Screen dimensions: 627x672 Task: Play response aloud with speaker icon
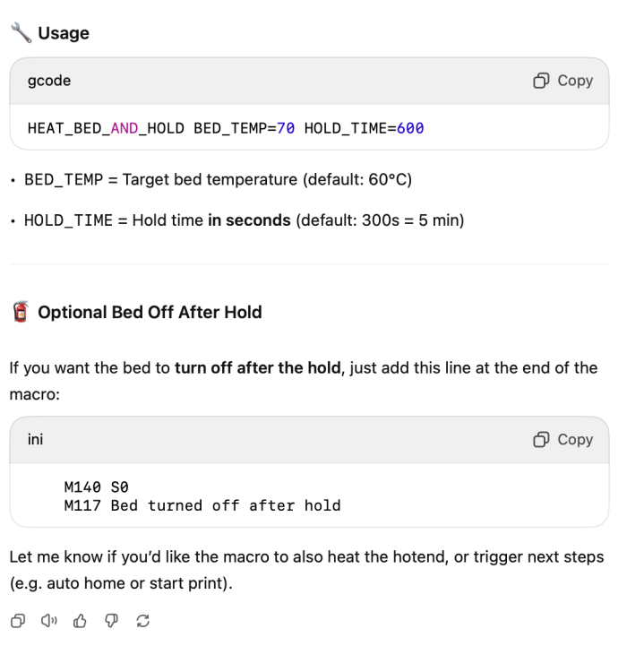49,621
